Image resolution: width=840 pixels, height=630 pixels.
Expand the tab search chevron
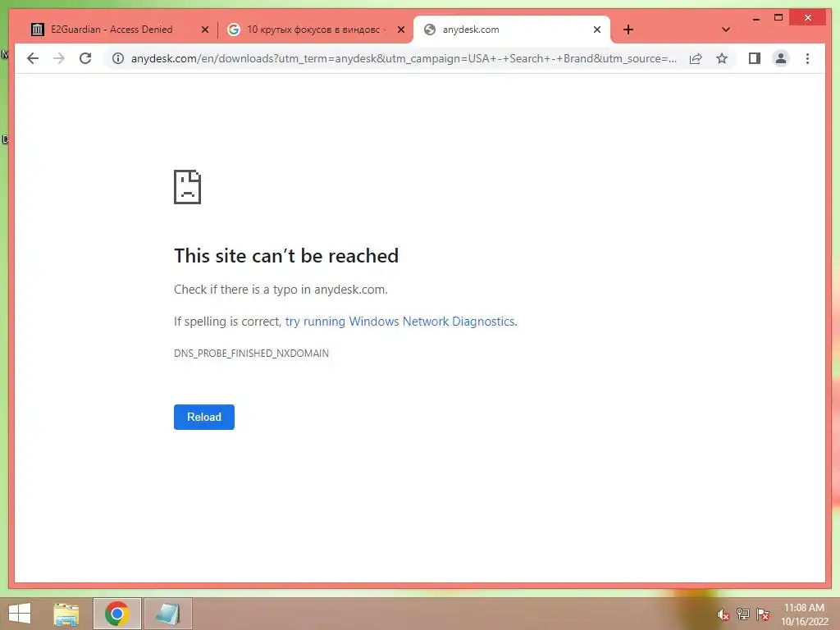tap(725, 30)
